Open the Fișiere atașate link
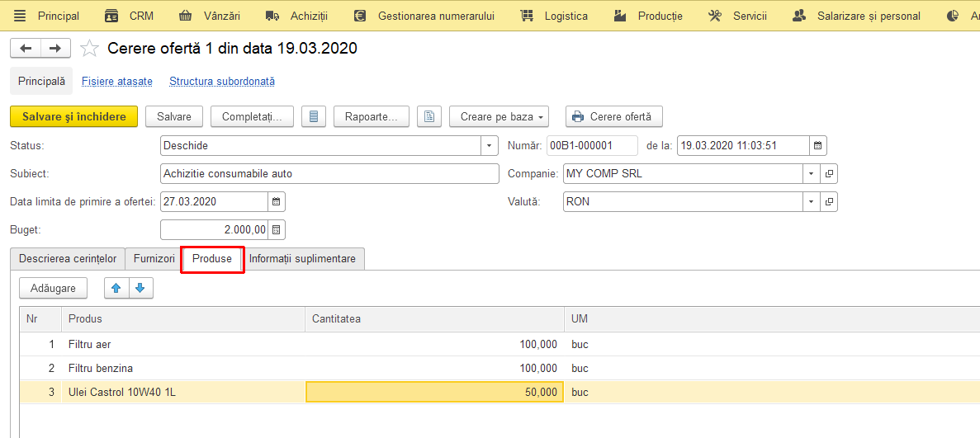The image size is (980, 438). click(117, 81)
